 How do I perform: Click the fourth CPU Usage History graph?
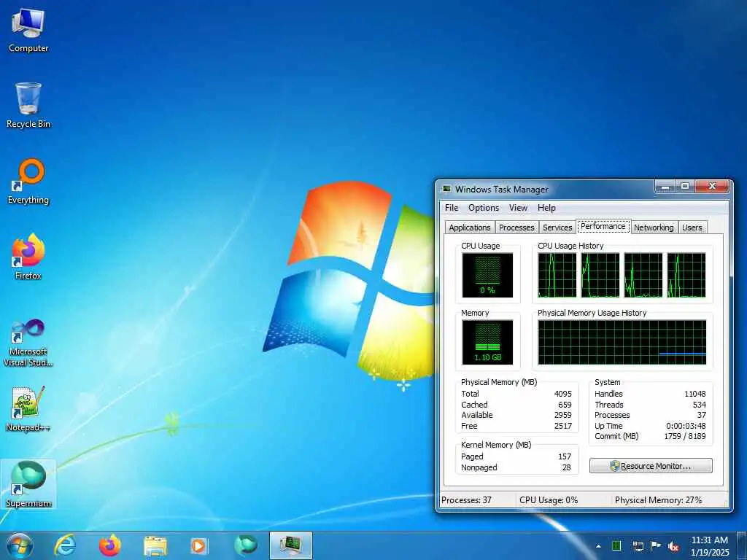click(x=686, y=275)
